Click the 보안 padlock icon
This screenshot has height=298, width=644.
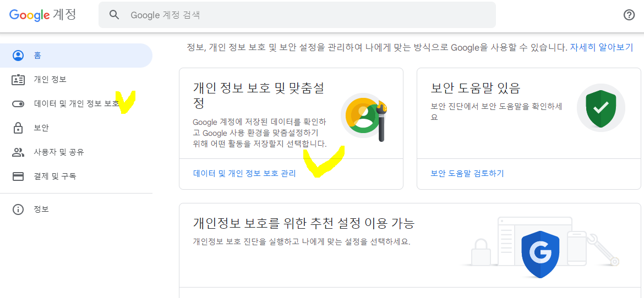(18, 128)
